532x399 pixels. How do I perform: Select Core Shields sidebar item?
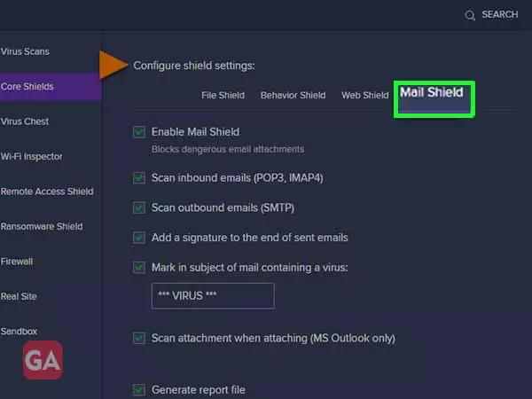click(51, 87)
